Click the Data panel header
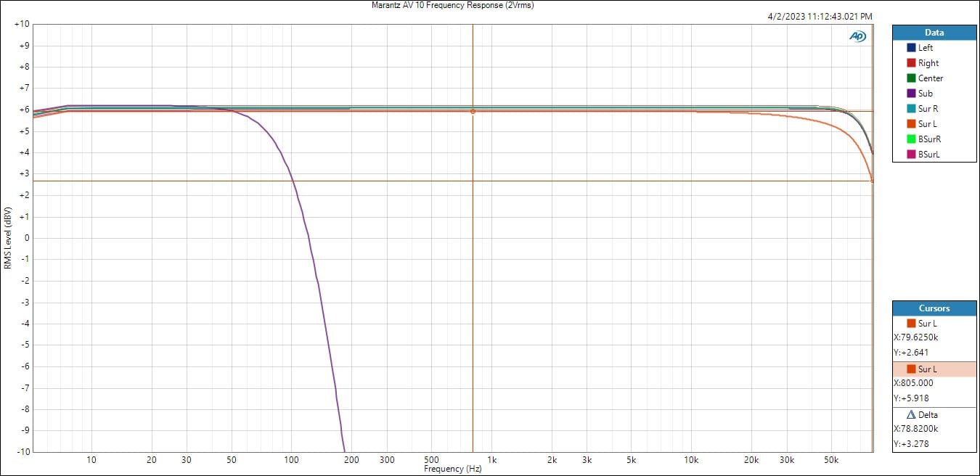Image resolution: width=980 pixels, height=476 pixels. point(934,33)
